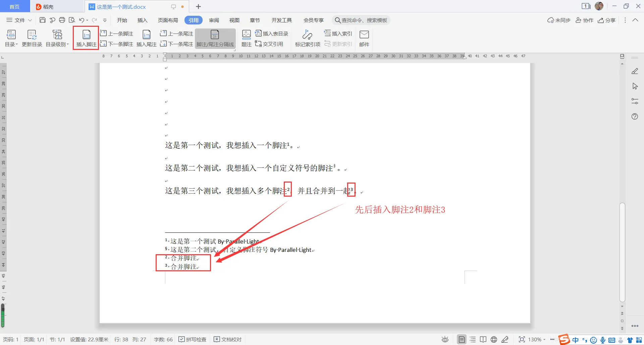Click the Print Preview icon

click(72, 20)
